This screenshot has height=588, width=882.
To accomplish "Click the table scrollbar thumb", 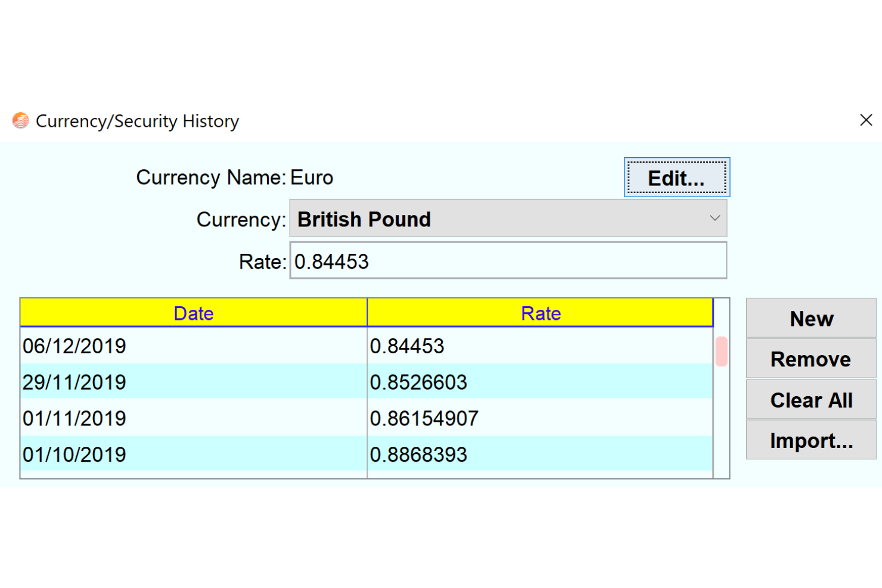I will click(721, 351).
